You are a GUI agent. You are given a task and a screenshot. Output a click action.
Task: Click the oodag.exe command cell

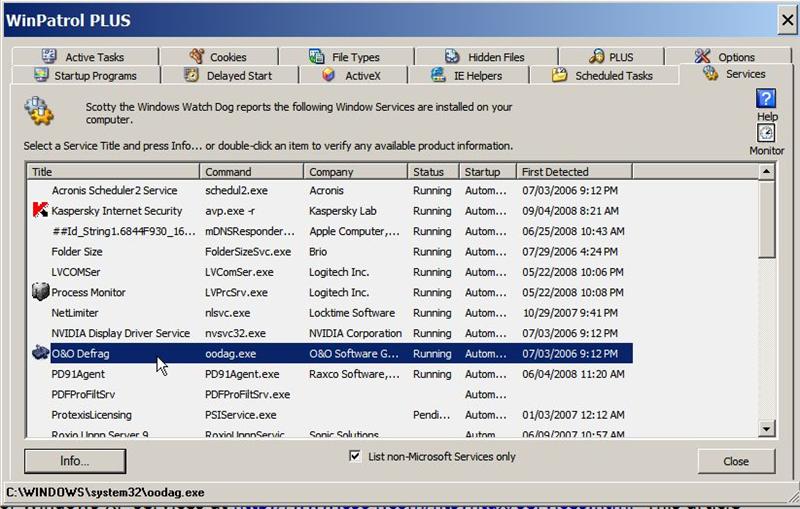[231, 353]
